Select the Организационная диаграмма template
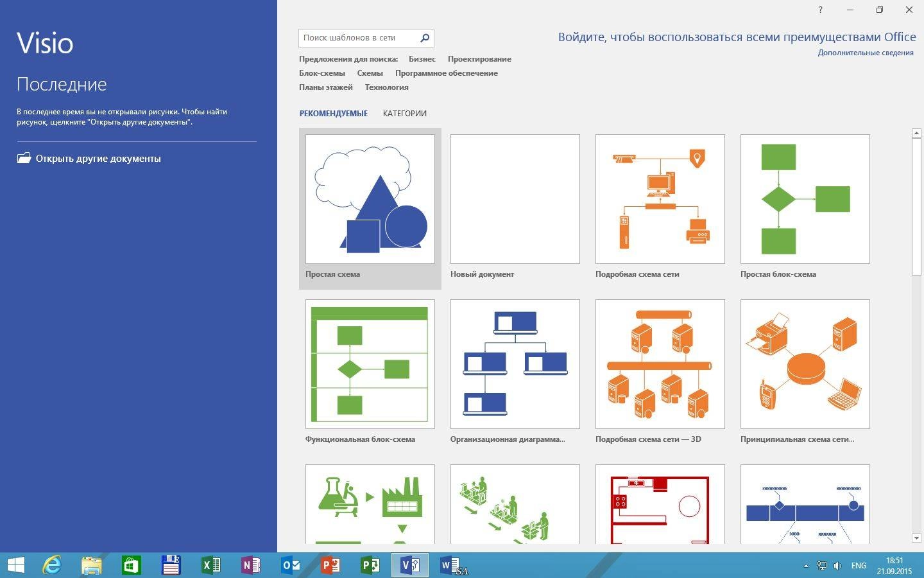 (515, 373)
